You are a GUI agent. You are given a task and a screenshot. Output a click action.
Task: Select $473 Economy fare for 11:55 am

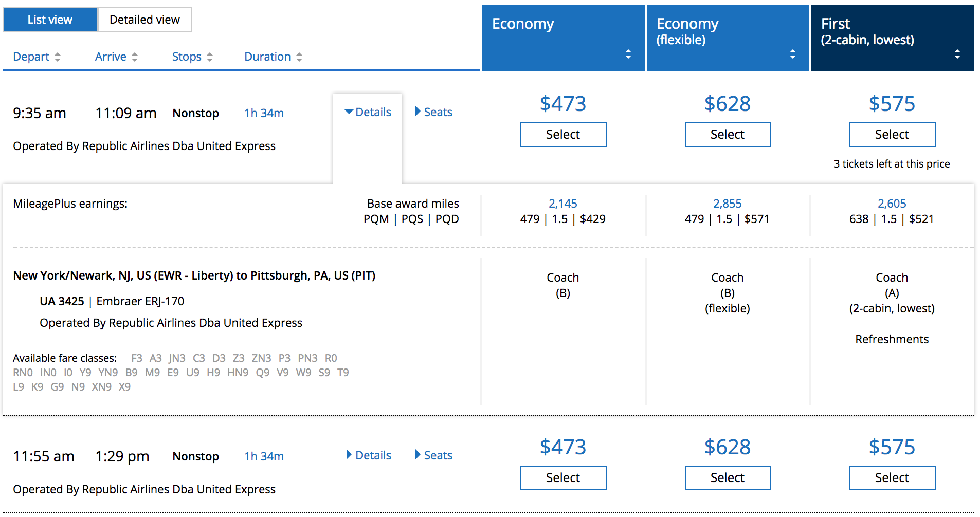(x=563, y=478)
